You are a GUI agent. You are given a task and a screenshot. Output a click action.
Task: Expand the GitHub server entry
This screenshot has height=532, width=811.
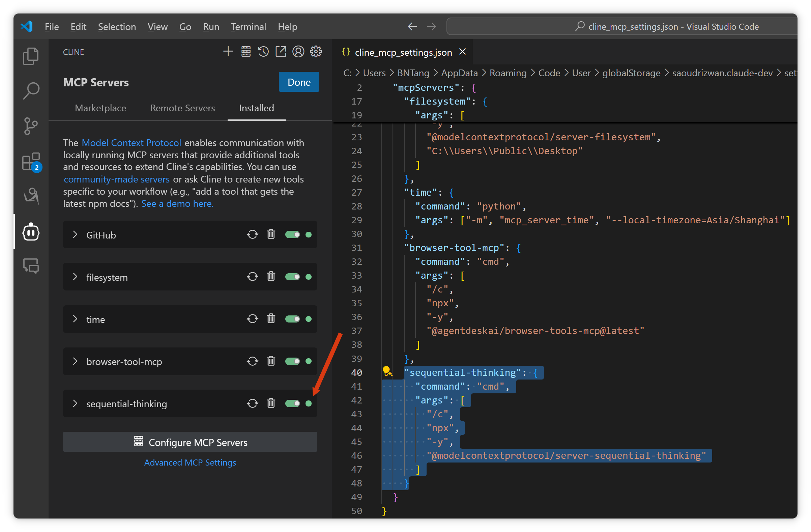click(75, 234)
